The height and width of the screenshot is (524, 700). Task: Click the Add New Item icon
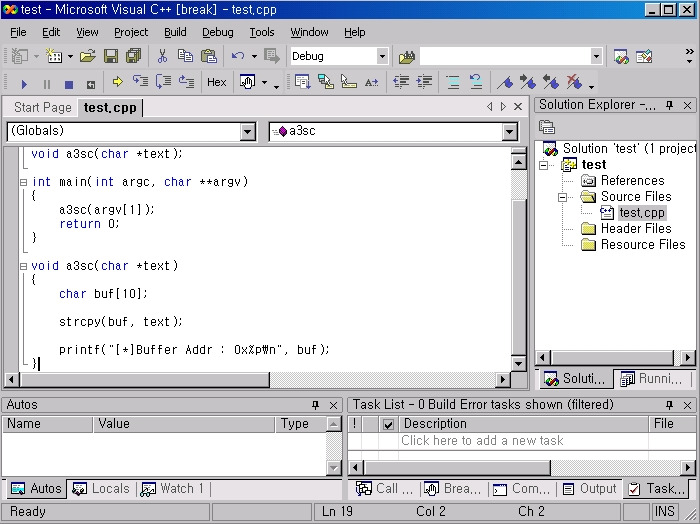54,56
